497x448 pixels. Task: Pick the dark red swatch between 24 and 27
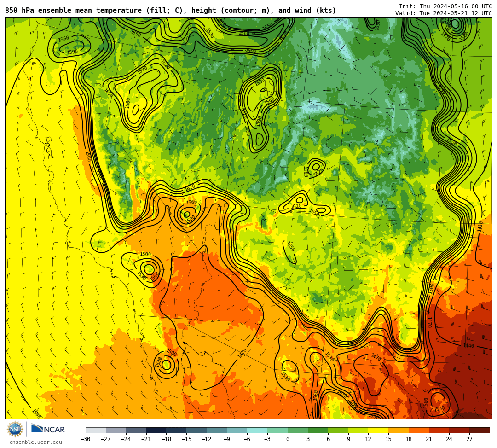pos(460,430)
